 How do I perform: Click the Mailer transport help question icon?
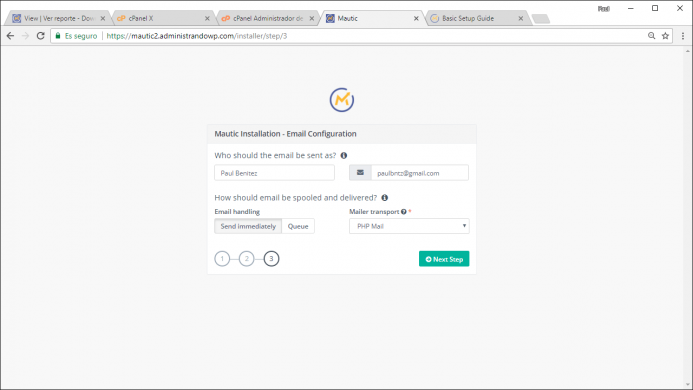coord(404,212)
